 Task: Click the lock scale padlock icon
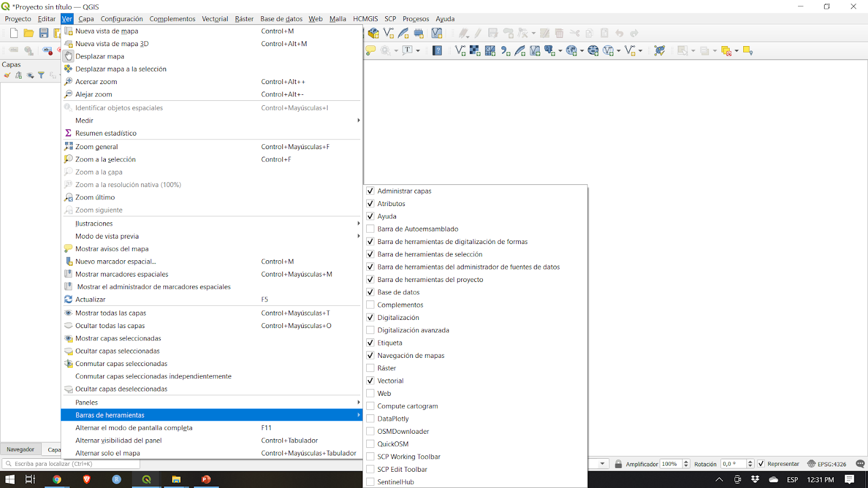click(618, 464)
